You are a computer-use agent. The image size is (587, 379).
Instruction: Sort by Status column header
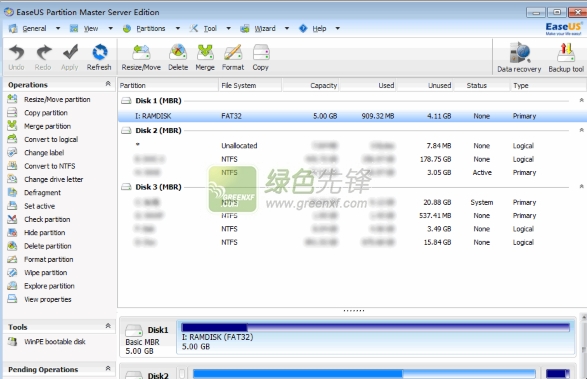[481, 85]
